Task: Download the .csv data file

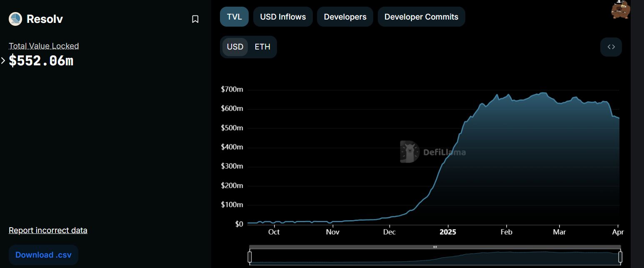Action: point(43,255)
